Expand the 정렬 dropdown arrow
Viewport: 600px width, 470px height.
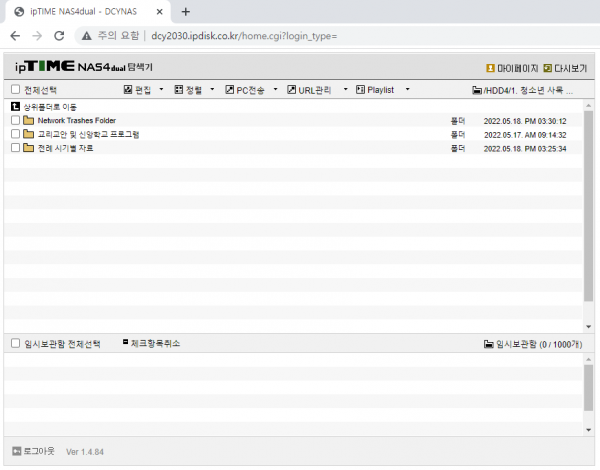[212, 89]
